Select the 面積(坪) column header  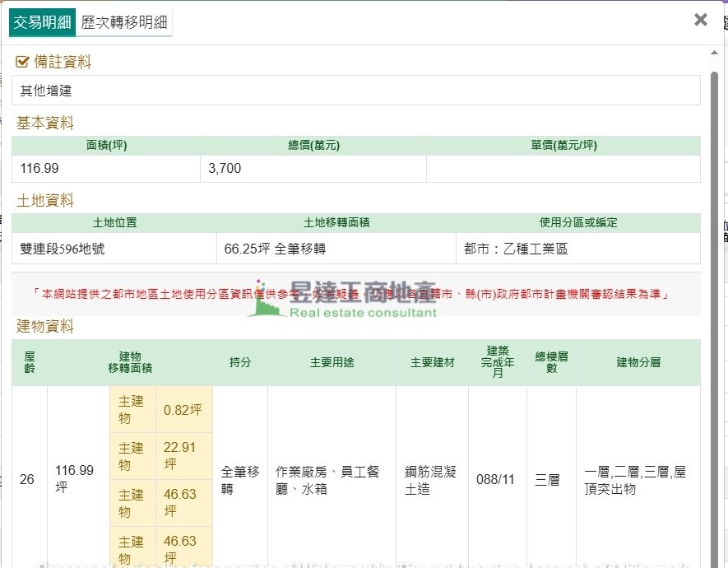pyautogui.click(x=106, y=146)
